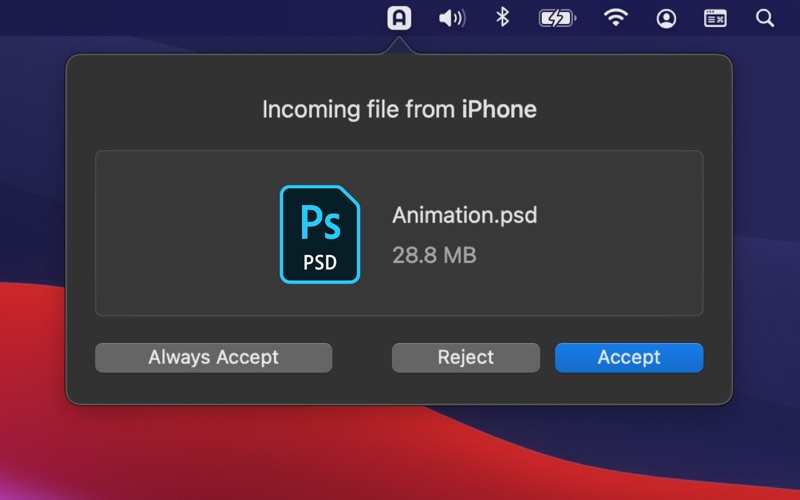800x500 pixels.
Task: Open the Bluetooth menu bar icon
Action: 503,18
